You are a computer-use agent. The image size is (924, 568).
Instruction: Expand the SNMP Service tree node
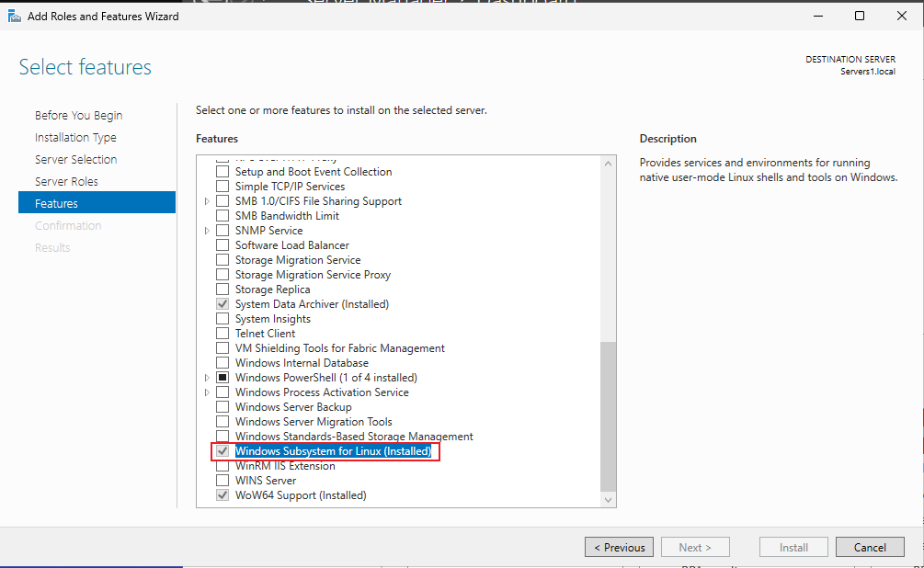click(x=207, y=231)
